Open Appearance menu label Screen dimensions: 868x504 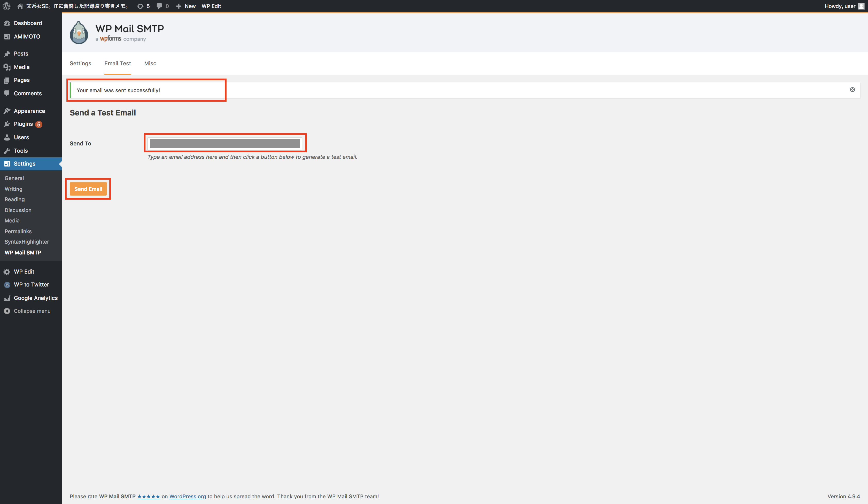click(x=29, y=111)
